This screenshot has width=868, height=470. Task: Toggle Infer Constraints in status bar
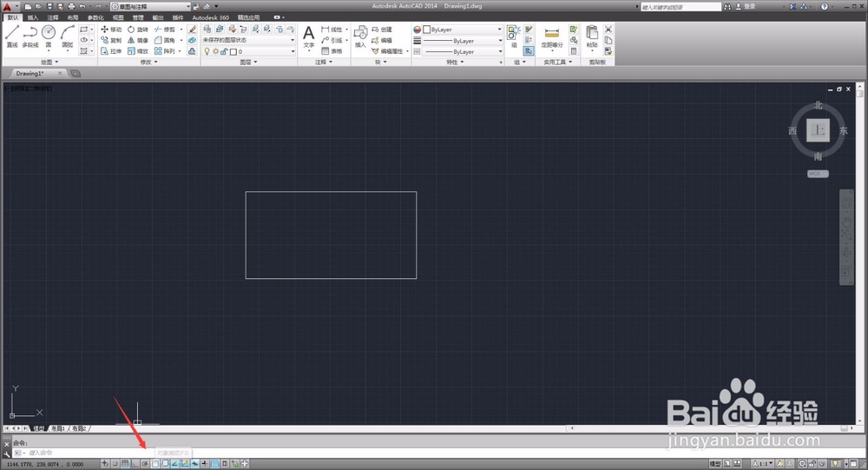[x=105, y=464]
